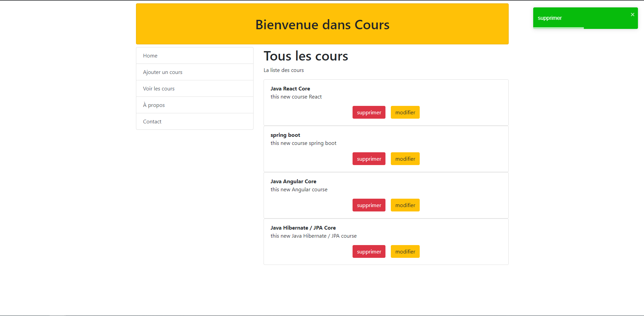Dismiss the green supprimer toast notification
The height and width of the screenshot is (316, 644).
coord(632,14)
